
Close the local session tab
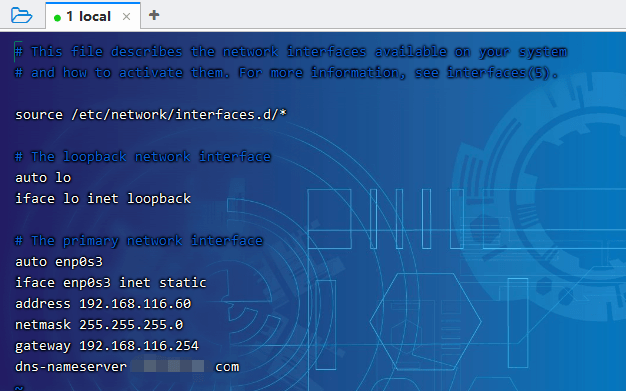pos(126,16)
